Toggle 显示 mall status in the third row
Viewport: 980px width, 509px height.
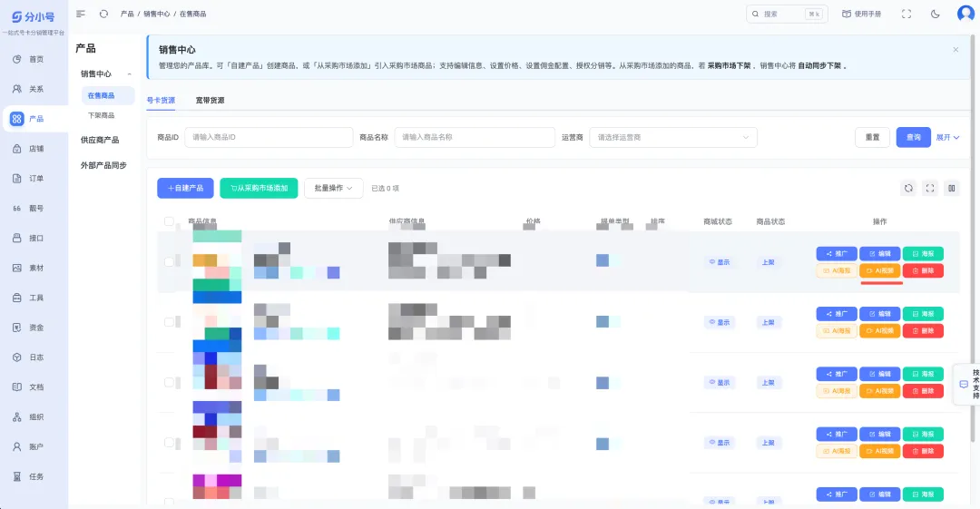tap(719, 382)
